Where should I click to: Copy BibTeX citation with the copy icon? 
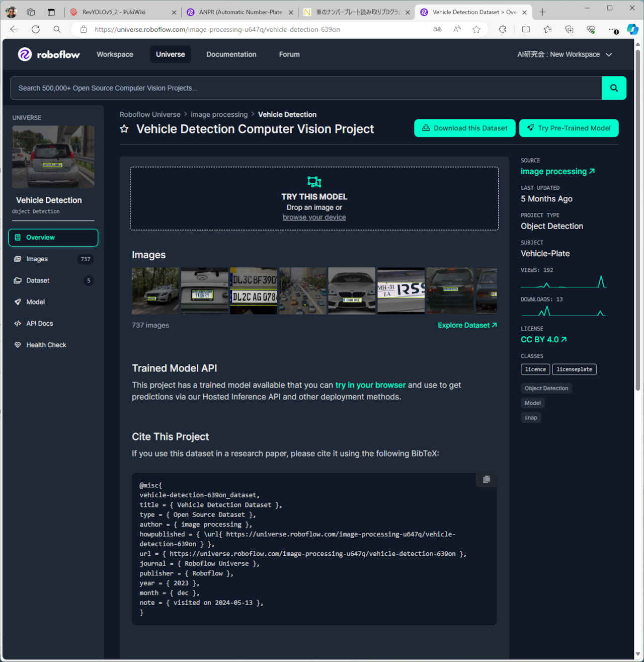tap(486, 480)
